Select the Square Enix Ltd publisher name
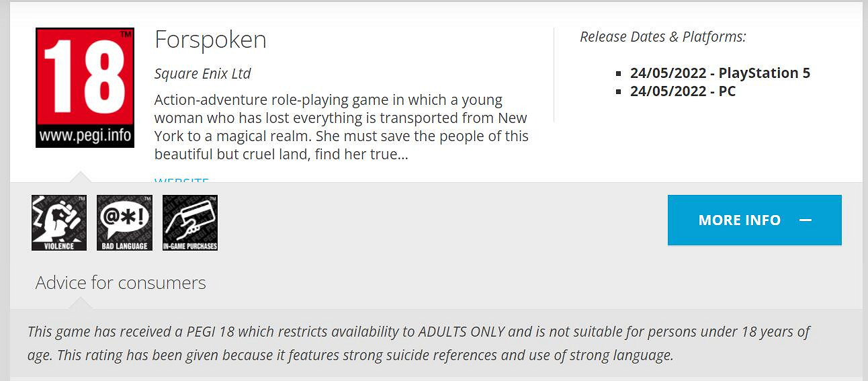Viewport: 868px width, 381px height. (x=202, y=73)
